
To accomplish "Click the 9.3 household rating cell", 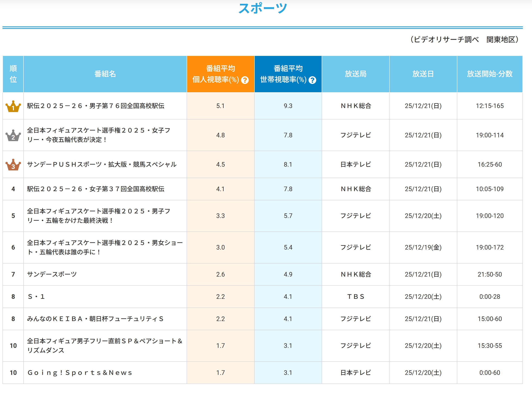I will point(288,106).
